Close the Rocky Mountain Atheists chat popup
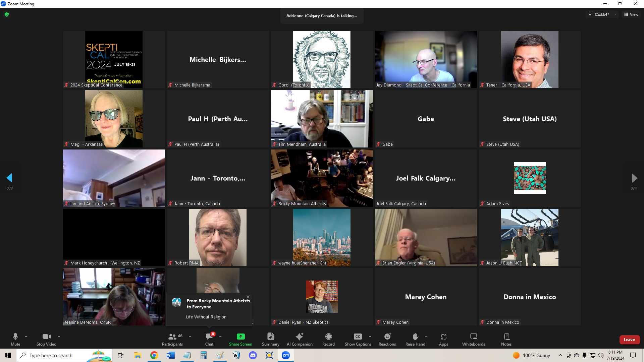 tap(248, 297)
